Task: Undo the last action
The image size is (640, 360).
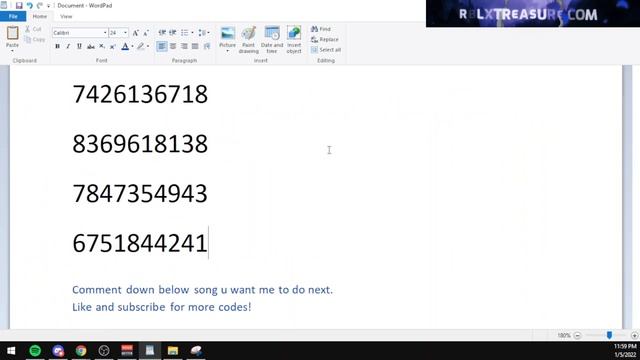Action: [x=29, y=5]
